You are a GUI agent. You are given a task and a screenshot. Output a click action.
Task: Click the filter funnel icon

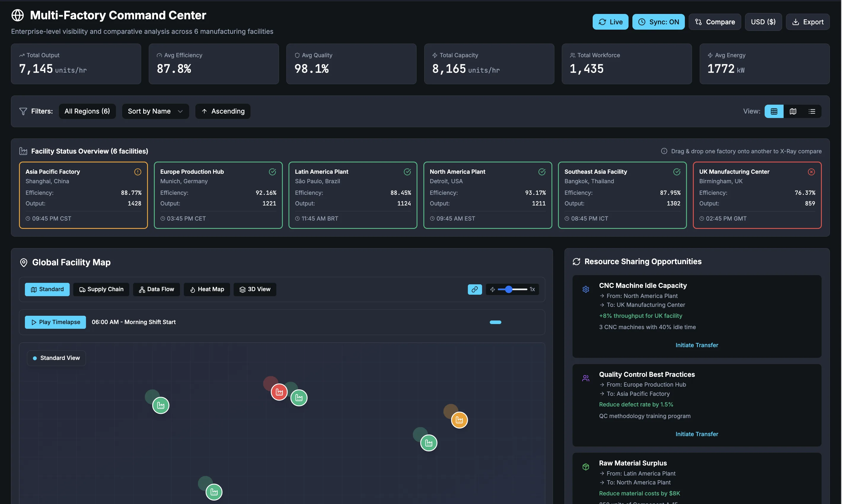pos(23,111)
